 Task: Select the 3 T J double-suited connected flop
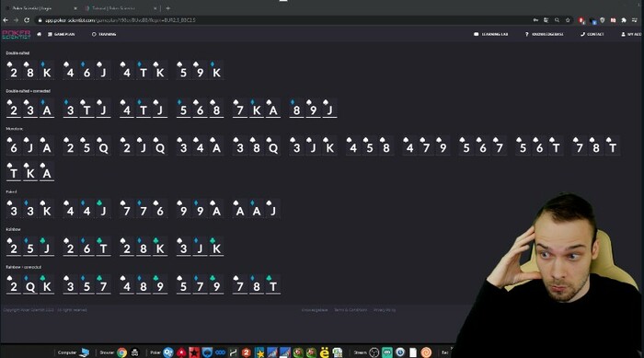86,109
